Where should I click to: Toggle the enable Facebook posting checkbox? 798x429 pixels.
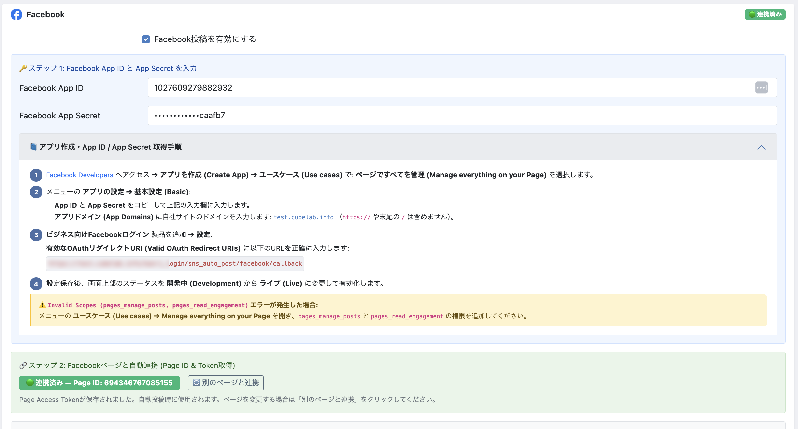click(x=146, y=39)
